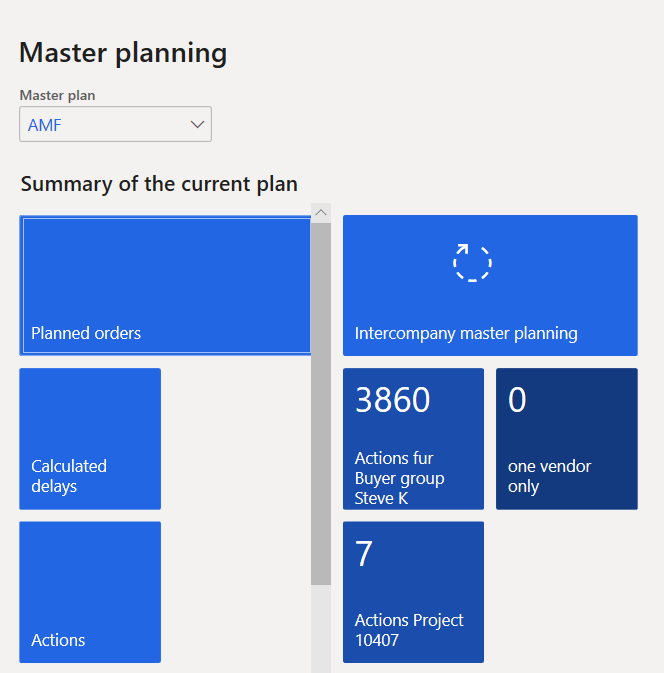Open the Master plan dropdown chevron
Viewport: 664px width, 673px height.
(x=197, y=124)
